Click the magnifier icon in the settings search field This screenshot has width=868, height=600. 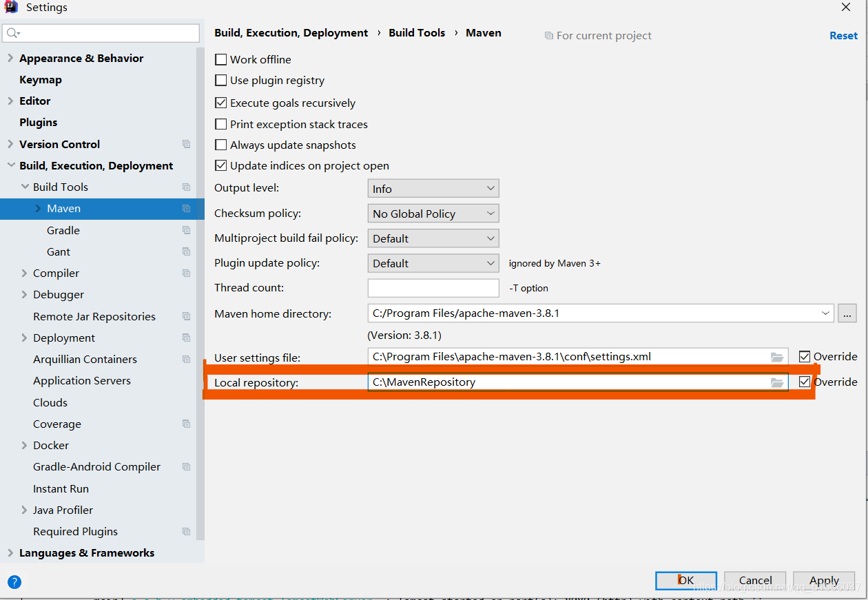tap(12, 32)
